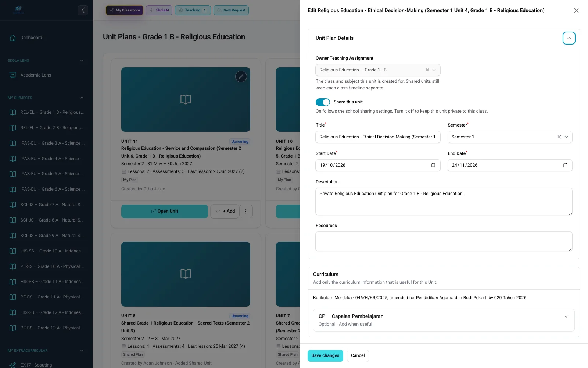Click the Start Date field
The height and width of the screenshot is (368, 588).
[378, 165]
